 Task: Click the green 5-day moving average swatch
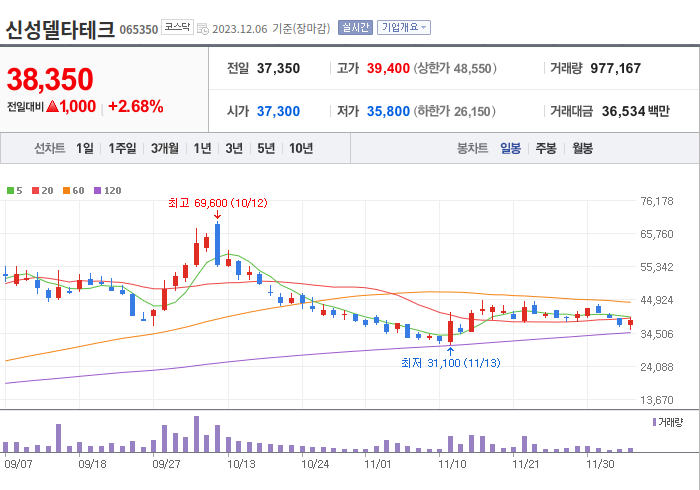coord(10,191)
